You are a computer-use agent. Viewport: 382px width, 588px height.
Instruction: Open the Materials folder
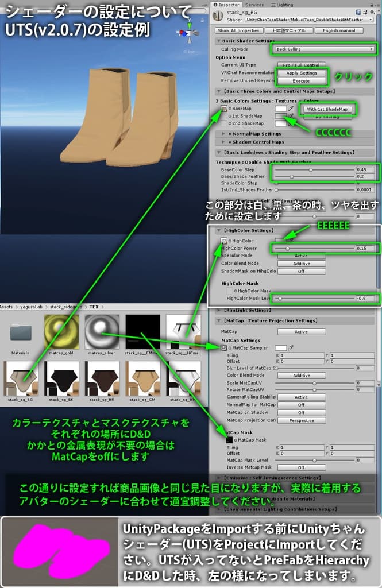point(20,332)
